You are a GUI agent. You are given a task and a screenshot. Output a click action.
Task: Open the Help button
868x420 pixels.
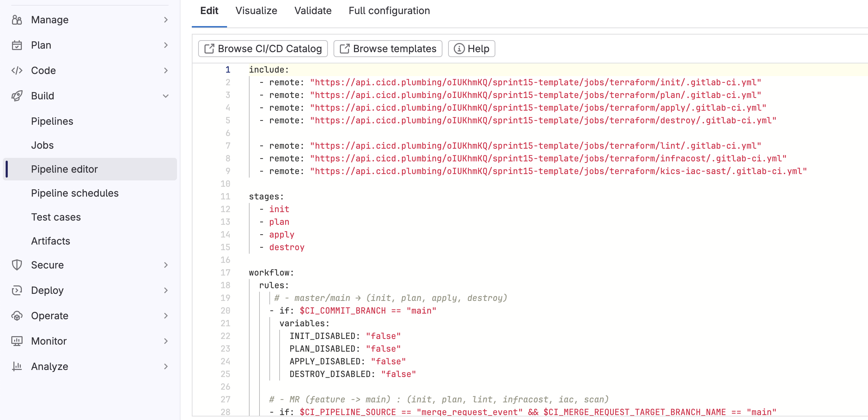click(471, 49)
